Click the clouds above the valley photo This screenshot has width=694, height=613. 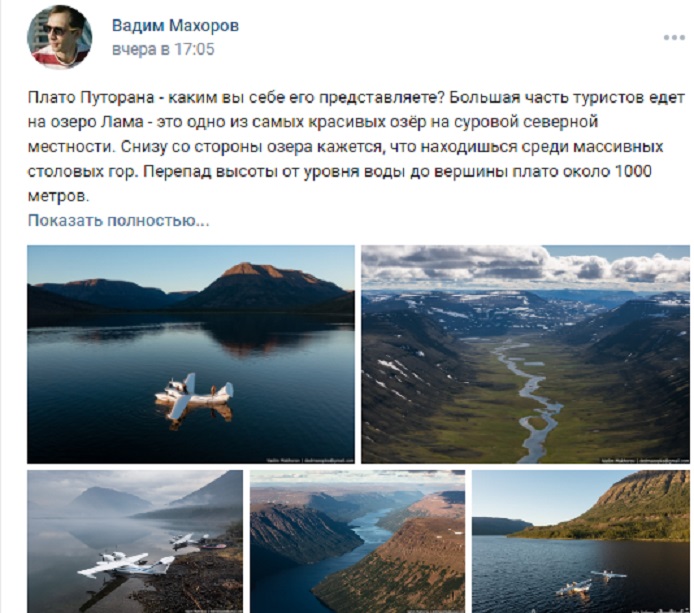click(x=525, y=266)
